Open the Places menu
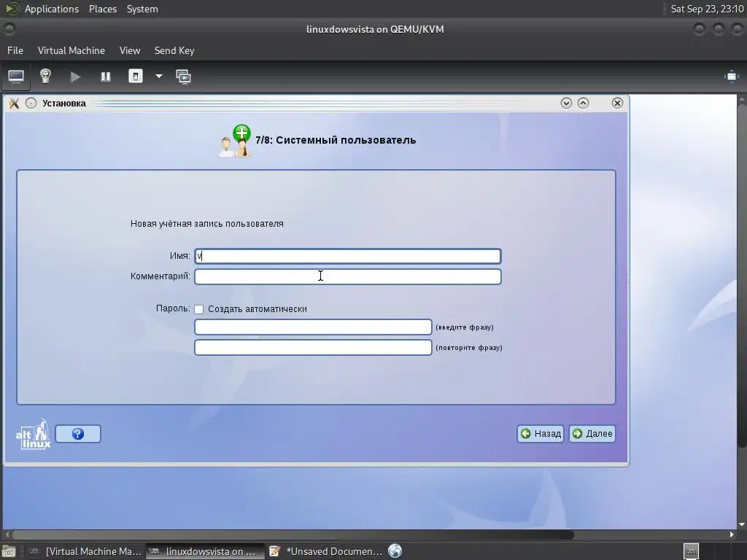This screenshot has width=747, height=560. 102,9
